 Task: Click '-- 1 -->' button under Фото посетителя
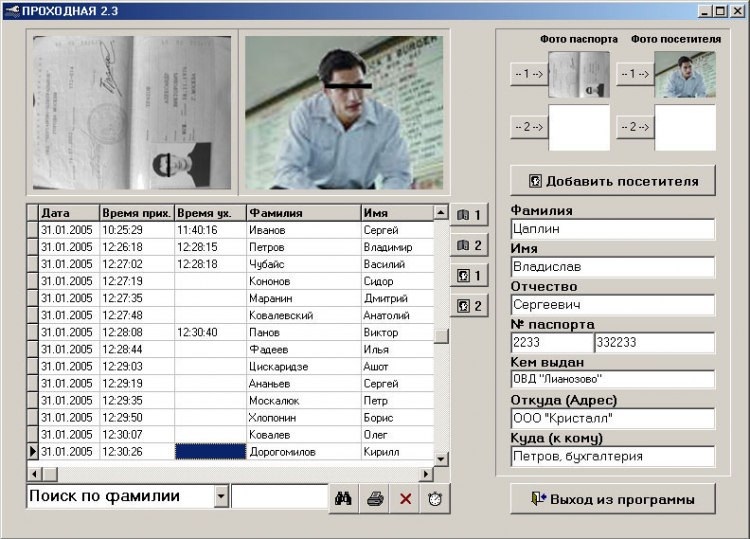(x=635, y=74)
